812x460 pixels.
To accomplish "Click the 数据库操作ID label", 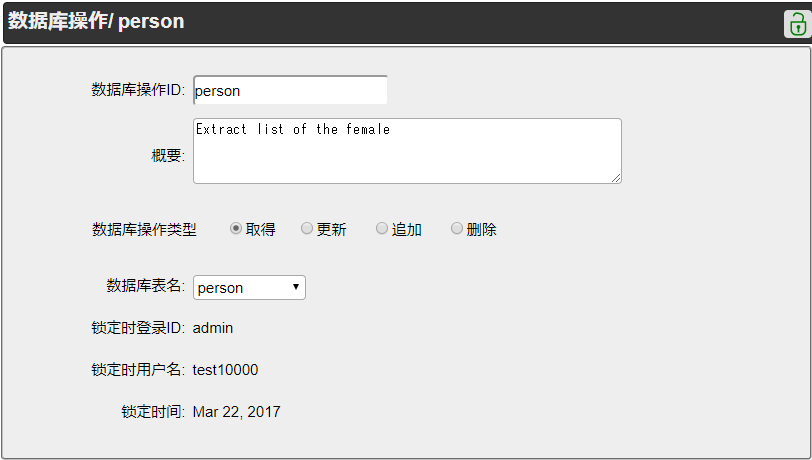I will (138, 90).
